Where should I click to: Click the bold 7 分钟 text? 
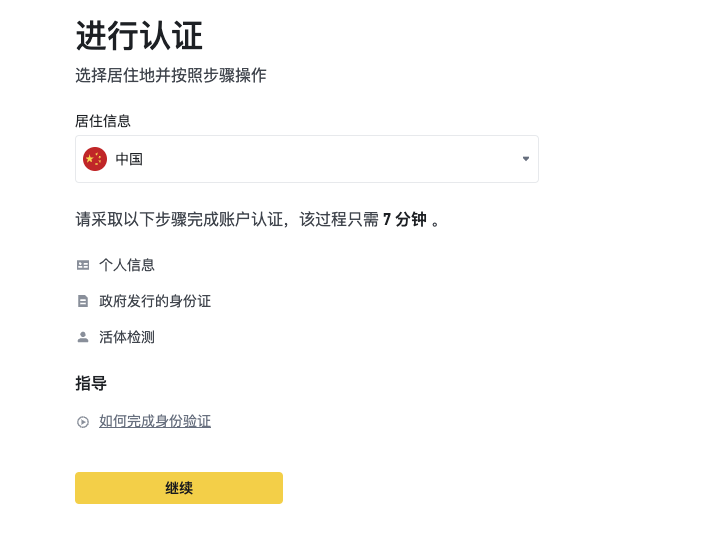[405, 219]
